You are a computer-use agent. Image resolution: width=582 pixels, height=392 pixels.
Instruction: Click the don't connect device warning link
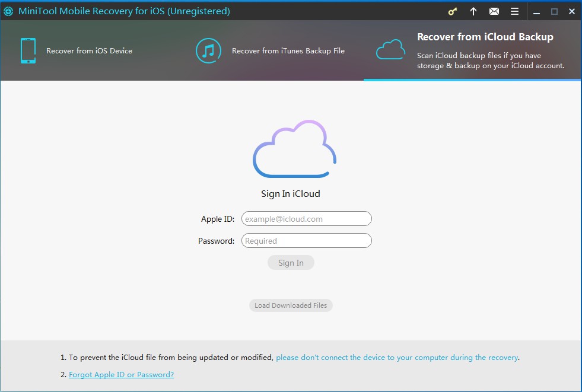pyautogui.click(x=397, y=358)
